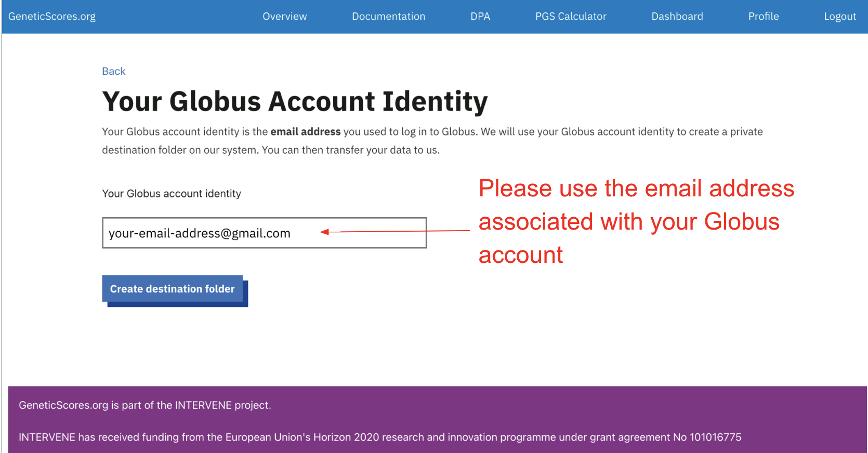Navigate to PGS Calculator

[x=571, y=16]
